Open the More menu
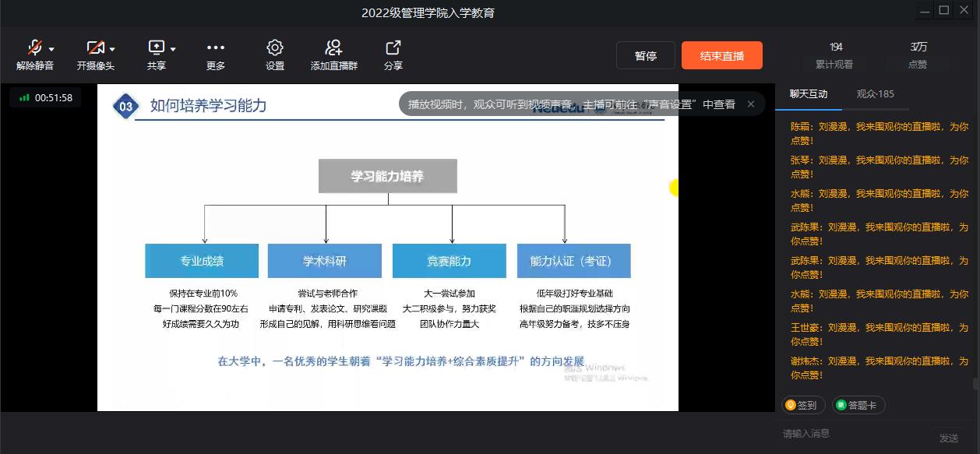 click(x=216, y=55)
